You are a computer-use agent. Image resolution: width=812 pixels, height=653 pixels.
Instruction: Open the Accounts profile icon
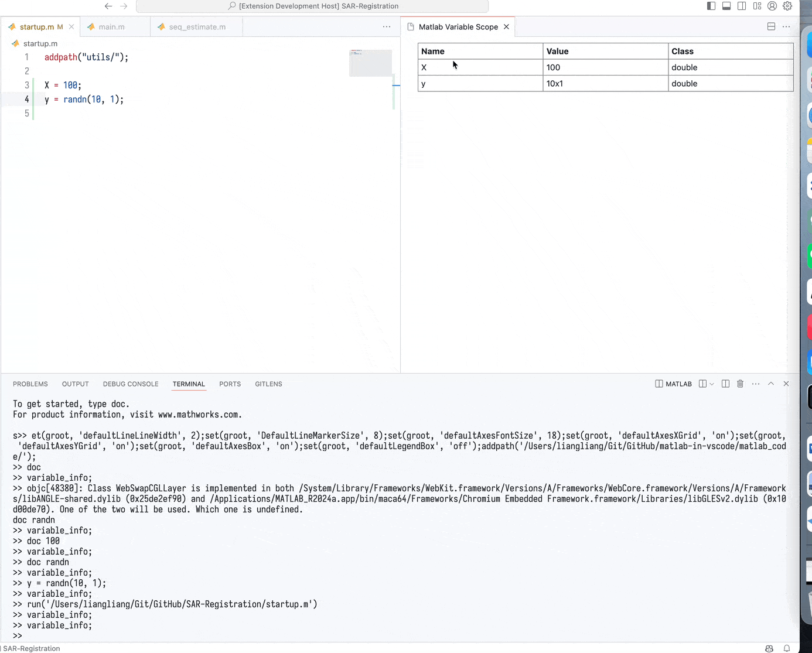pyautogui.click(x=772, y=6)
